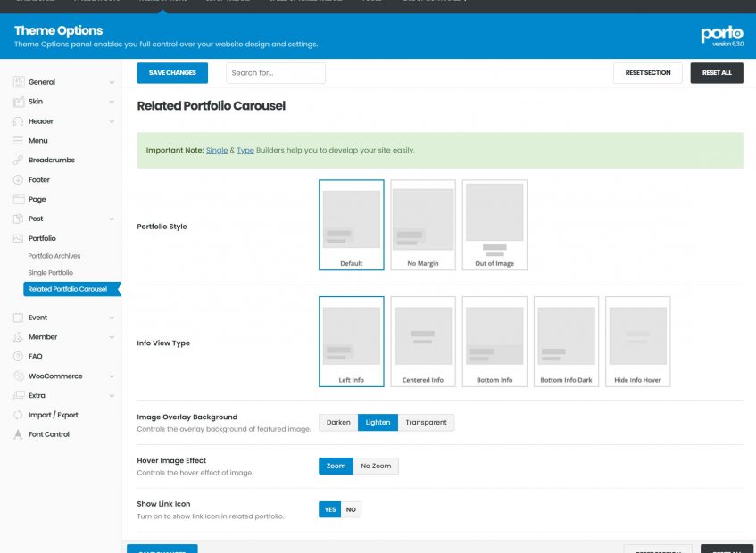Screen dimensions: 756x553
Task: Expand the Event section chevron
Action: 112,318
